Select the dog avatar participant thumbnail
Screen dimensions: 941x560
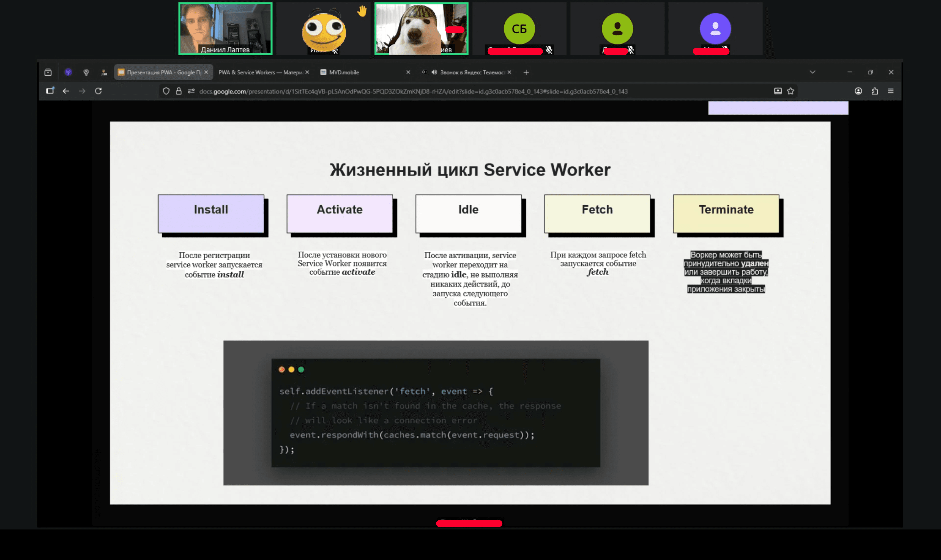(421, 29)
